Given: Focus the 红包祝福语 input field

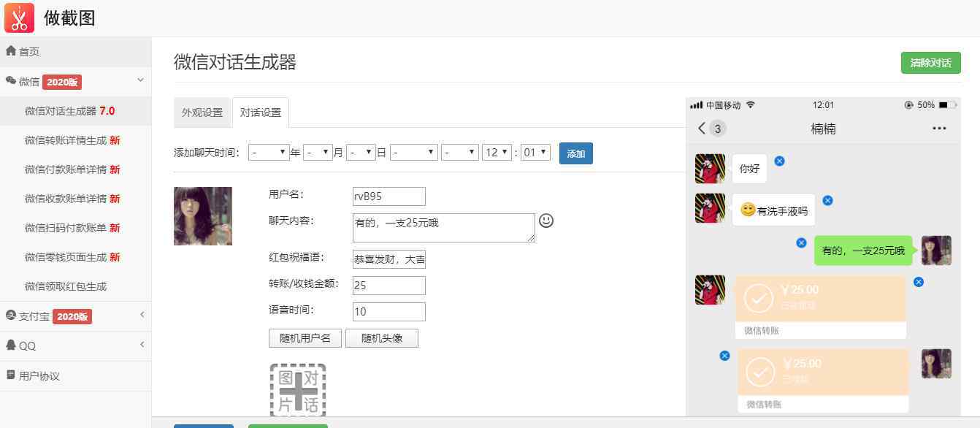Looking at the screenshot, I should coord(389,259).
